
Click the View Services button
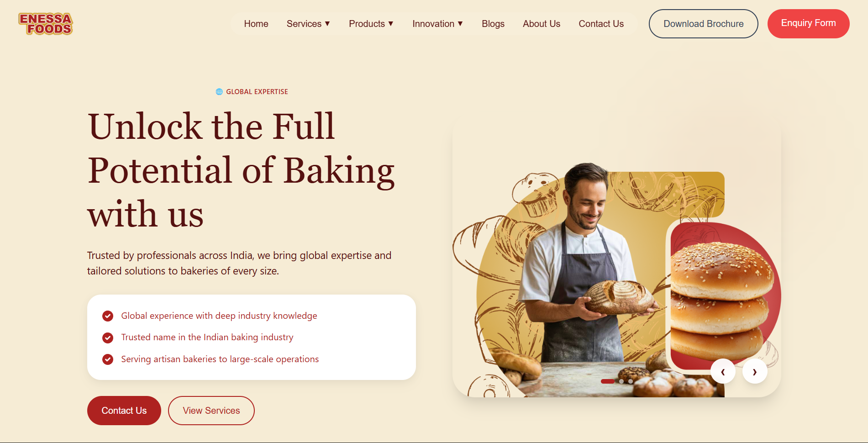pyautogui.click(x=211, y=411)
